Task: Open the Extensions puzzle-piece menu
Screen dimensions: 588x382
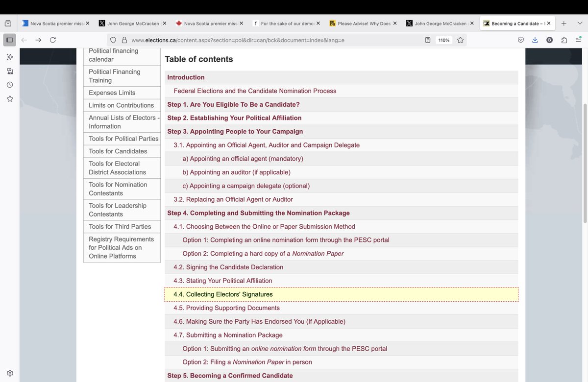Action: pyautogui.click(x=564, y=40)
